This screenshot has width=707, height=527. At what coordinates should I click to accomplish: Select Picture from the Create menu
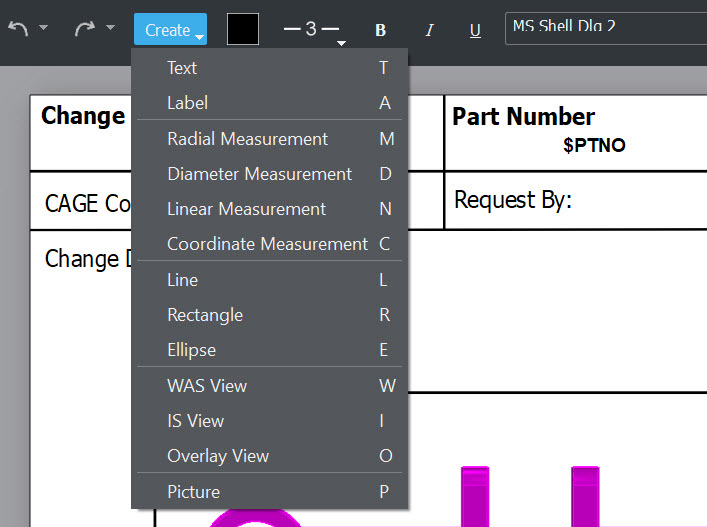(x=193, y=492)
